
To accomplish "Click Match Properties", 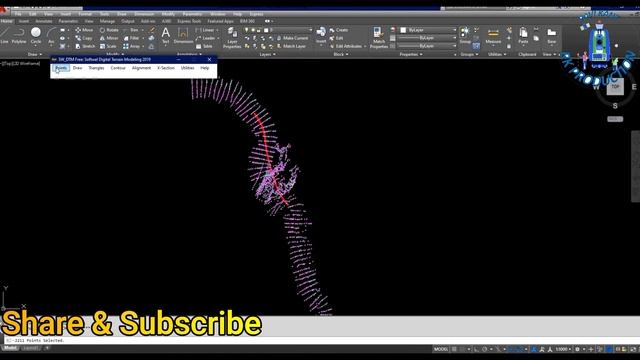I will (x=379, y=38).
